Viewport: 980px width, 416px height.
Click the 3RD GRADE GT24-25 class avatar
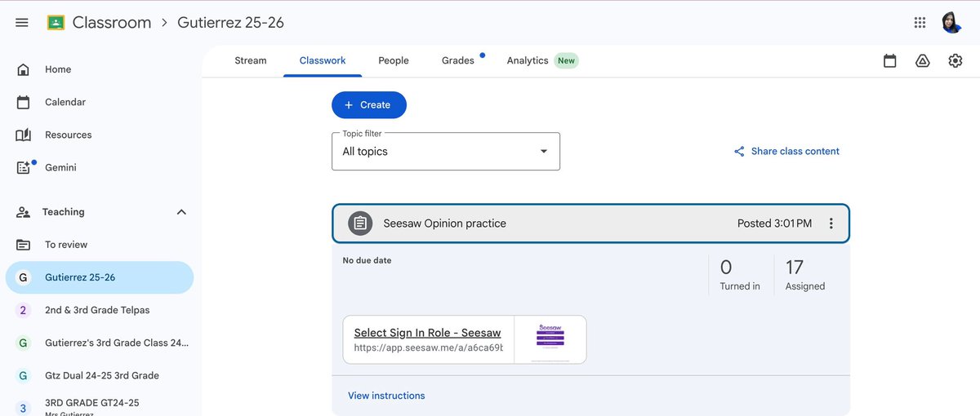coord(23,408)
